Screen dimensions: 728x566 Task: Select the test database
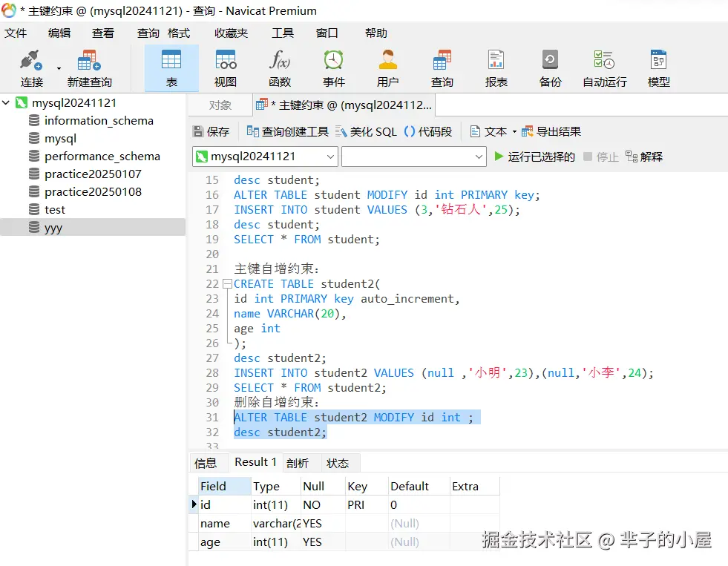click(x=55, y=210)
